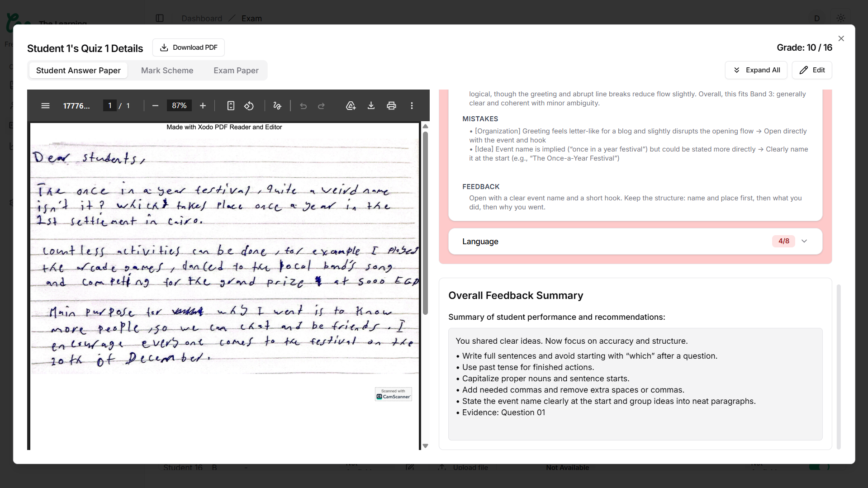868x488 pixels.
Task: Toggle the sidebar panel icon in header
Action: pos(160,18)
